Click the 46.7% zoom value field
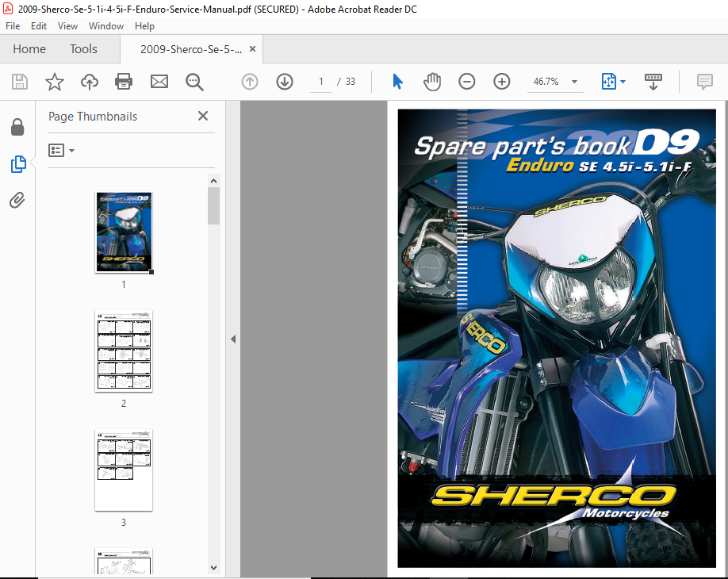The image size is (728, 579). click(x=546, y=82)
